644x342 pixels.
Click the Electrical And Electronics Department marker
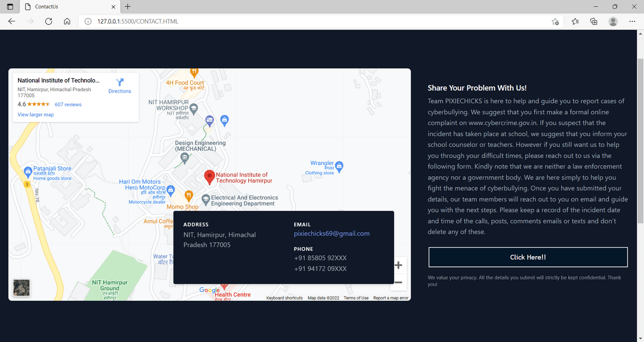coord(206,199)
